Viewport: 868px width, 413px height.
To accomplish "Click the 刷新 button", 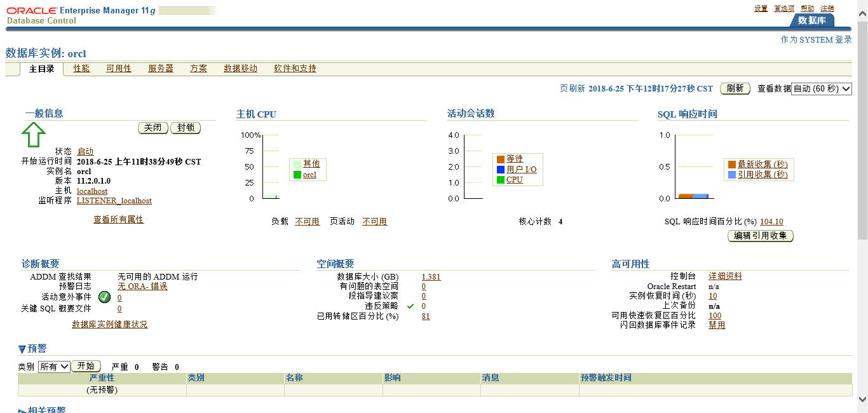I will tap(735, 89).
